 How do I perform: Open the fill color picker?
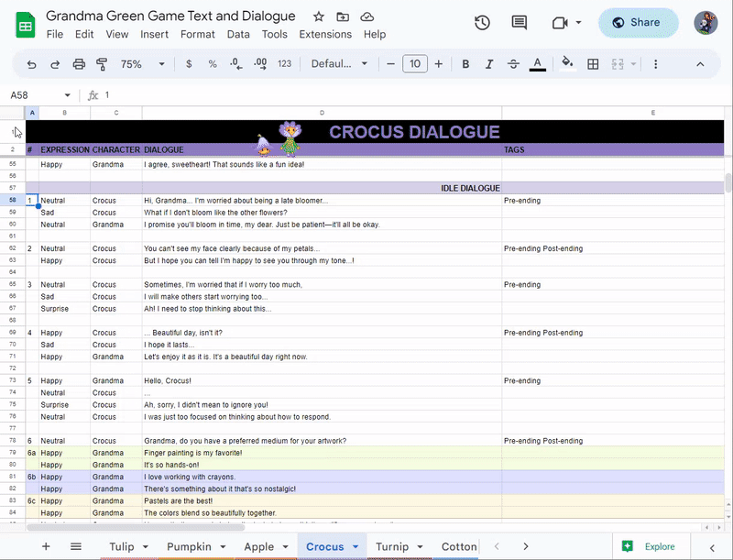567,64
